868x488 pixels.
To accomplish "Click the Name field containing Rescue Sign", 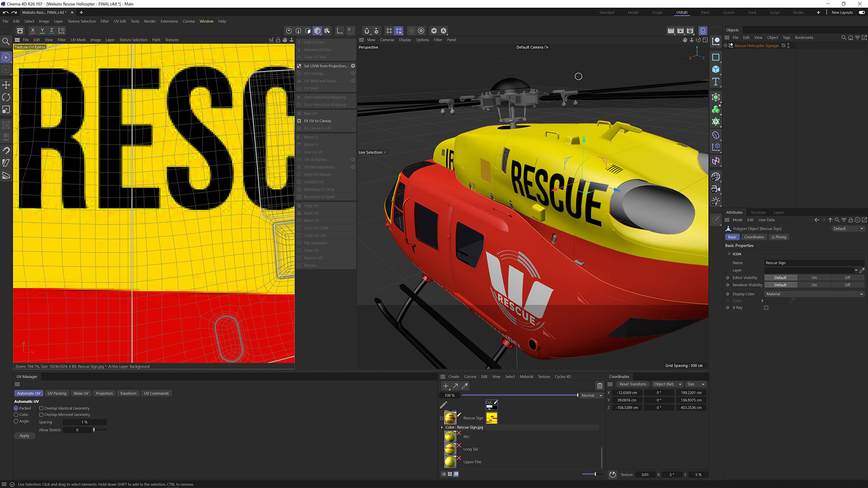I will point(814,263).
